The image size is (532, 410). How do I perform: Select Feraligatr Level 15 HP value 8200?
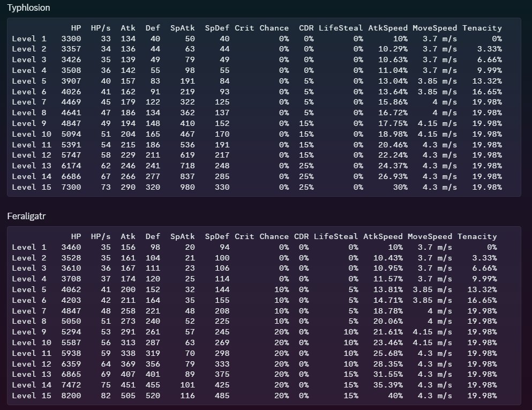click(x=71, y=396)
